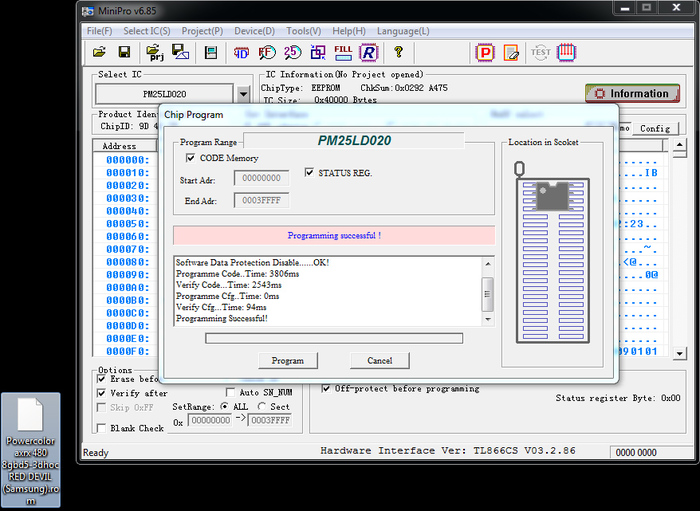The height and width of the screenshot is (511, 700).
Task: Open the Project(P) menu
Action: click(x=202, y=31)
